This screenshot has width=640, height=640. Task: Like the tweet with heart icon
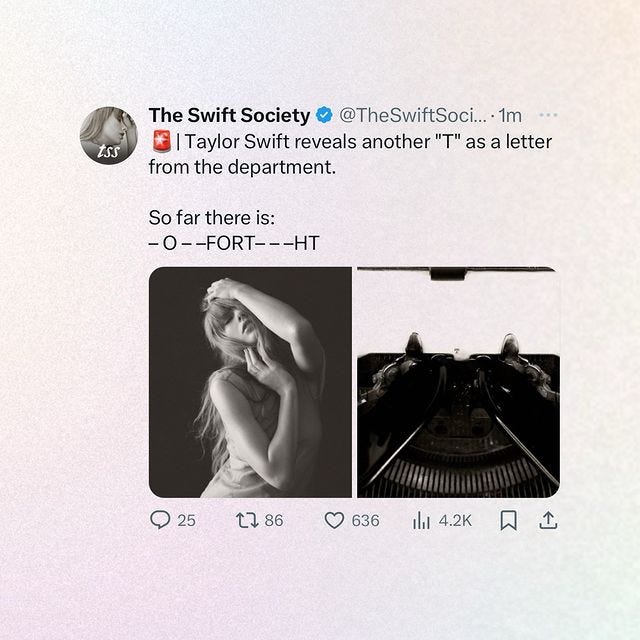click(334, 520)
